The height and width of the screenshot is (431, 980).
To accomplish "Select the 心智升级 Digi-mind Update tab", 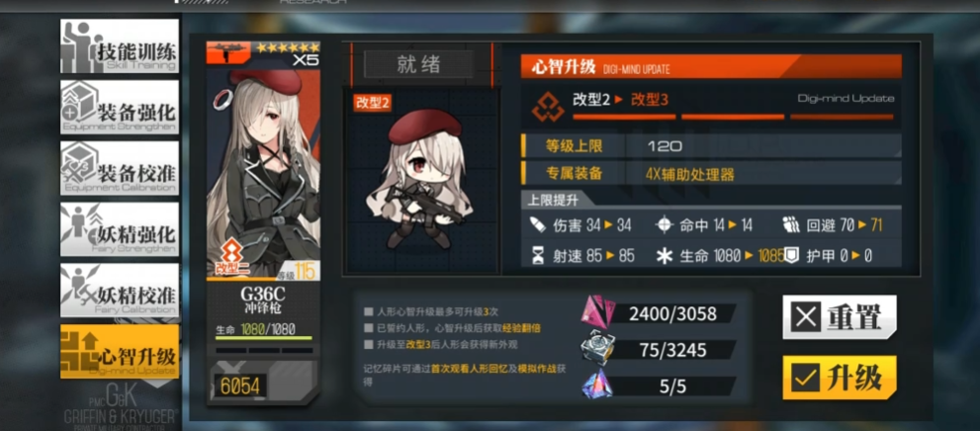I will [x=120, y=352].
